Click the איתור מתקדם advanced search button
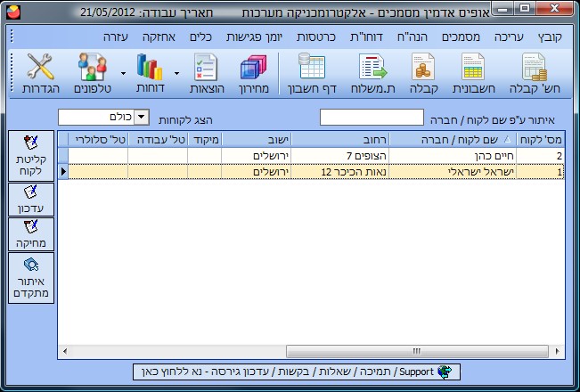 point(31,278)
